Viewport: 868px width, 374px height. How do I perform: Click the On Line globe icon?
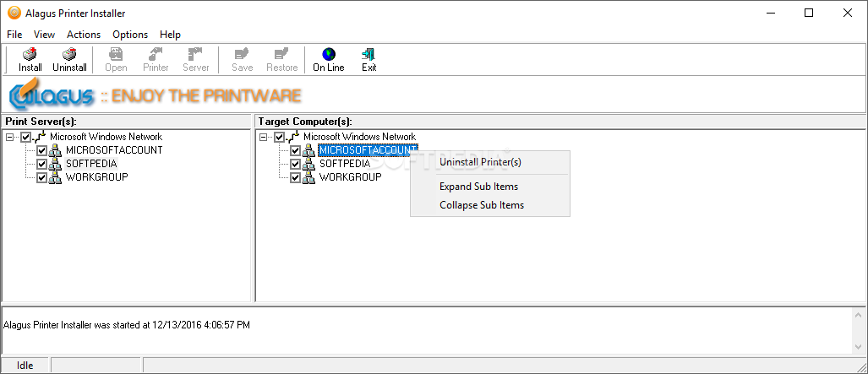[x=328, y=54]
